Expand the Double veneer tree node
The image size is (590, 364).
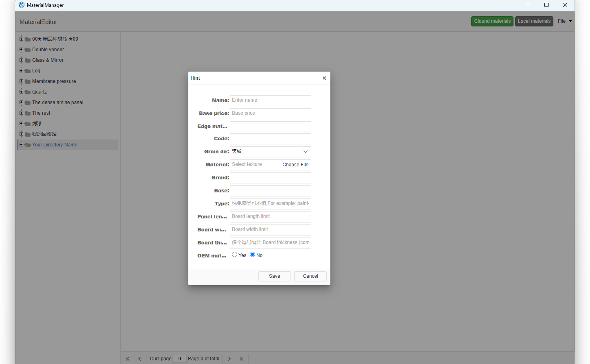(x=21, y=50)
